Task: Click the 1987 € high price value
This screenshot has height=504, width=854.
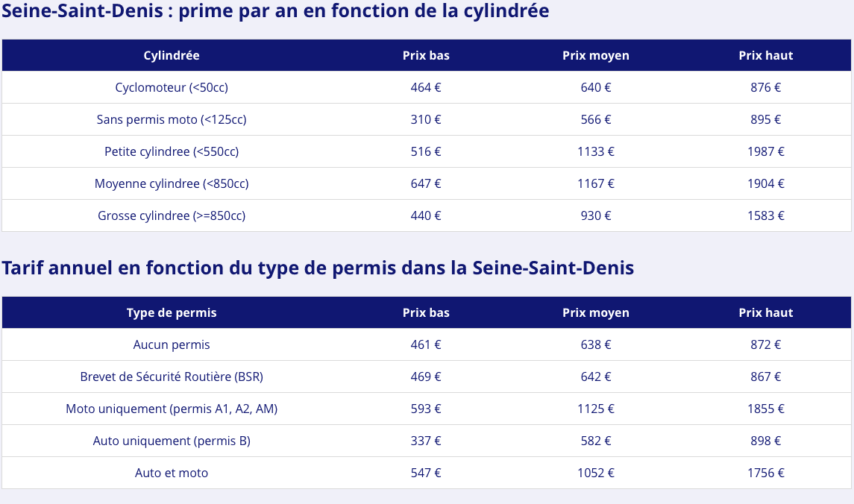Action: tap(765, 152)
